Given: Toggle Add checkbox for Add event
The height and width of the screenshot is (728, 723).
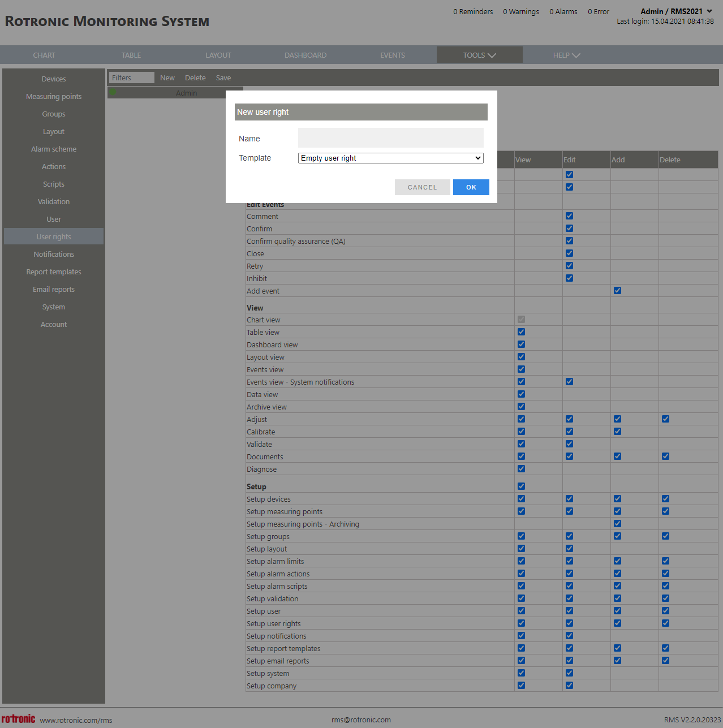Looking at the screenshot, I should click(617, 291).
